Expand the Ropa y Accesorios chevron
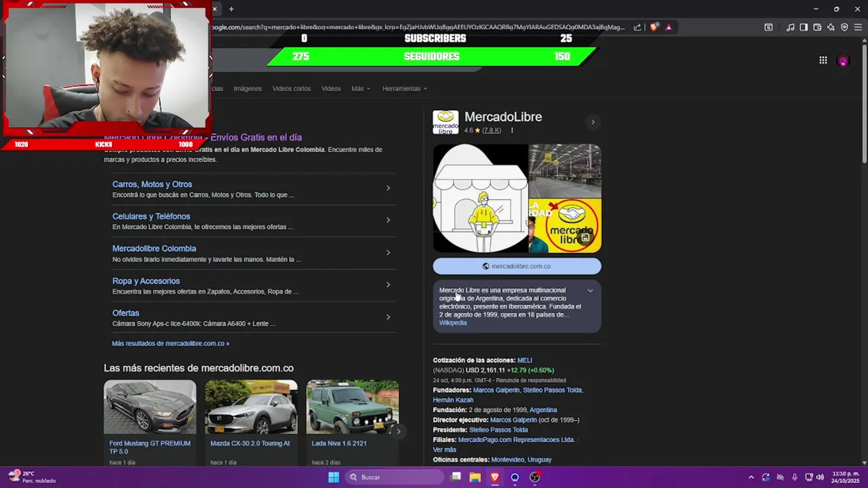 click(x=388, y=284)
